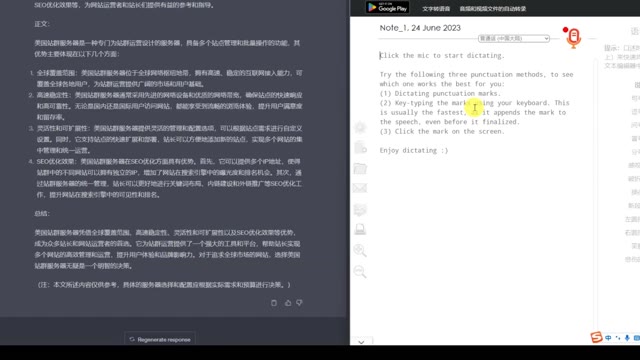Screen dimensions: 640x360
Task: Create a new note from sidebar icon
Action: [x=360, y=147]
